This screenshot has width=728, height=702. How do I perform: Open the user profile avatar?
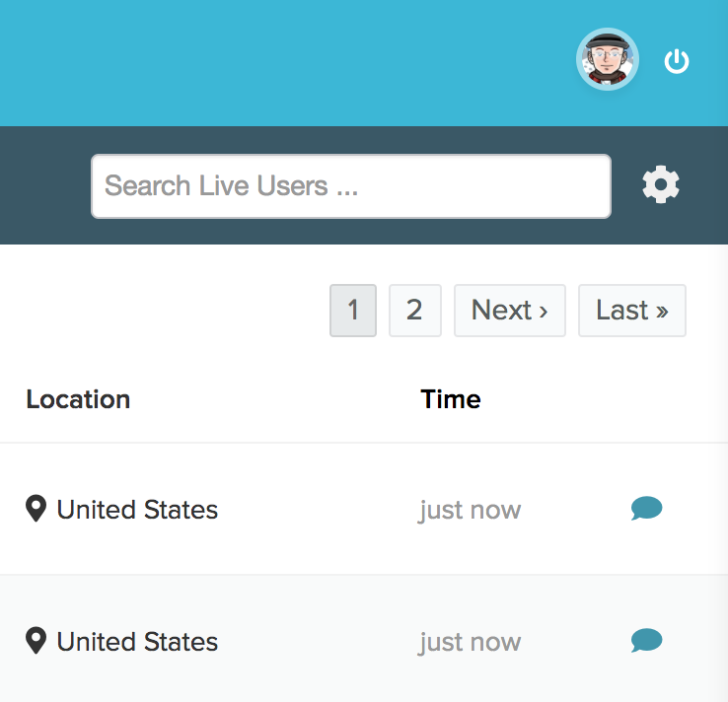click(608, 60)
